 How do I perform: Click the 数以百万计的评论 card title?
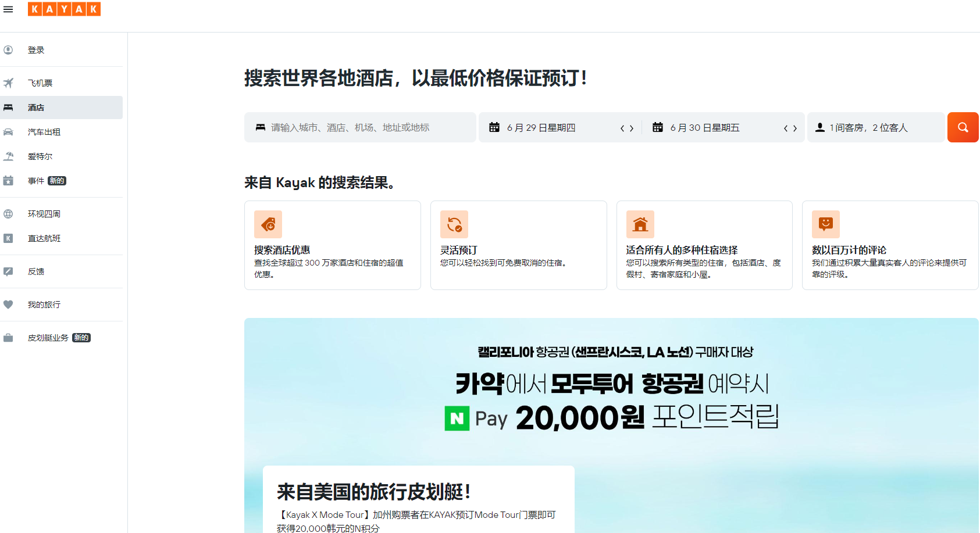849,250
